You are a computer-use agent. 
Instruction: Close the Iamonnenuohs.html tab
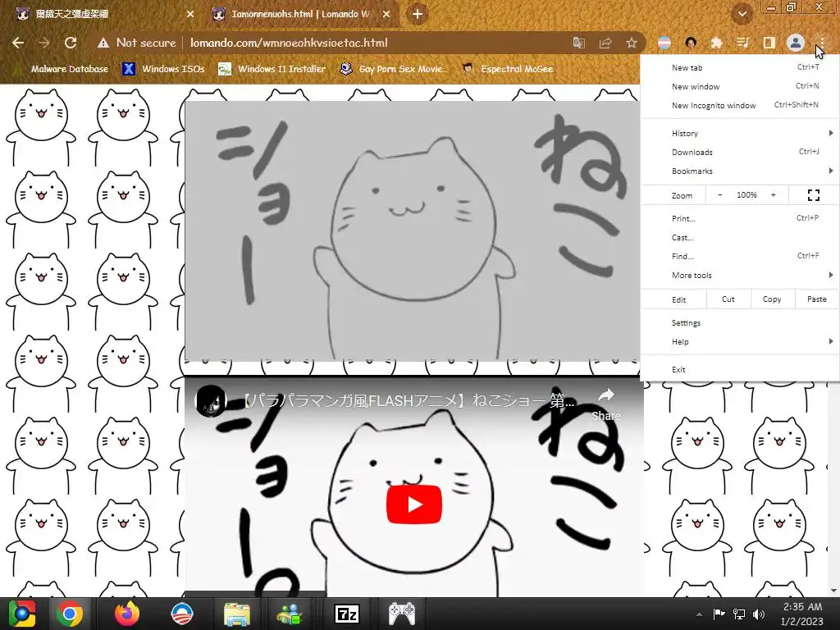386,15
